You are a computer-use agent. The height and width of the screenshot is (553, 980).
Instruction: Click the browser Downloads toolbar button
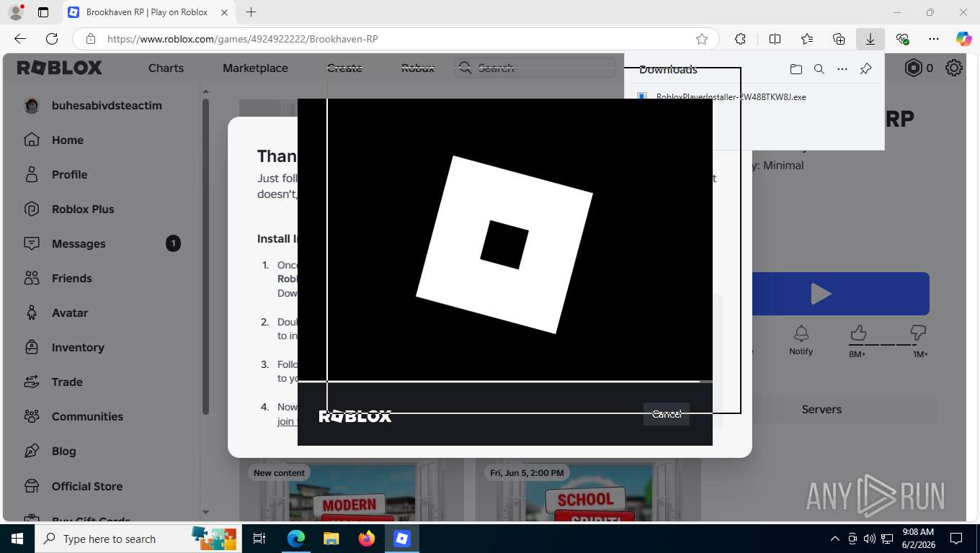pos(870,39)
